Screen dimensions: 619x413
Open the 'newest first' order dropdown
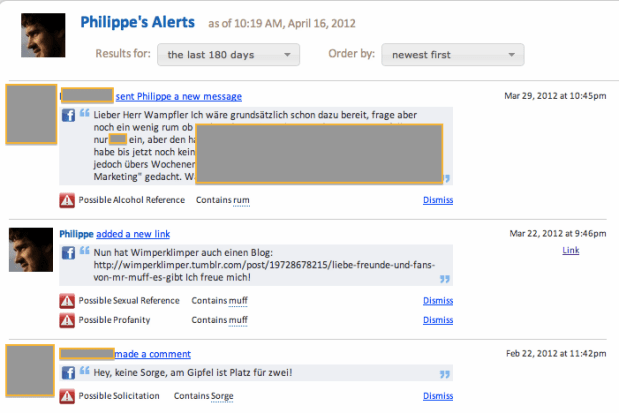452,55
